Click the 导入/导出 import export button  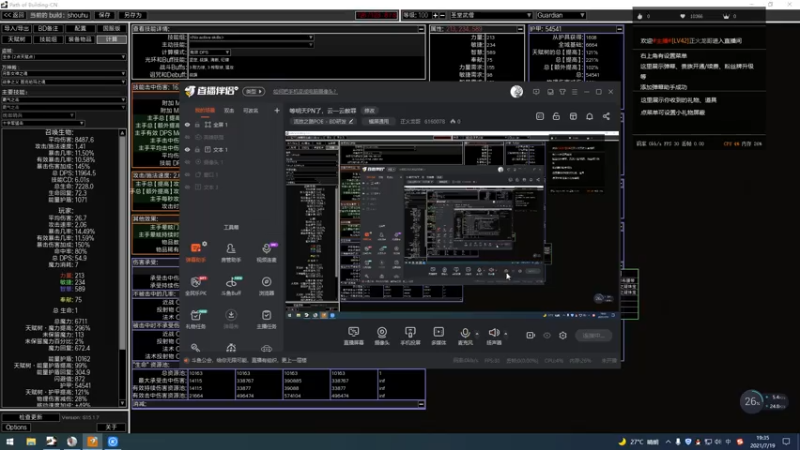[16, 29]
